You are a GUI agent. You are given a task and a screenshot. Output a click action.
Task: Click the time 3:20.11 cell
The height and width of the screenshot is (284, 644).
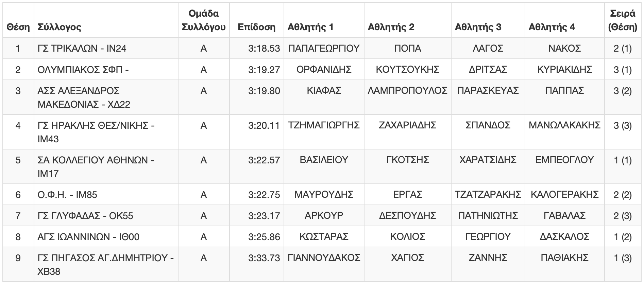pos(256,132)
